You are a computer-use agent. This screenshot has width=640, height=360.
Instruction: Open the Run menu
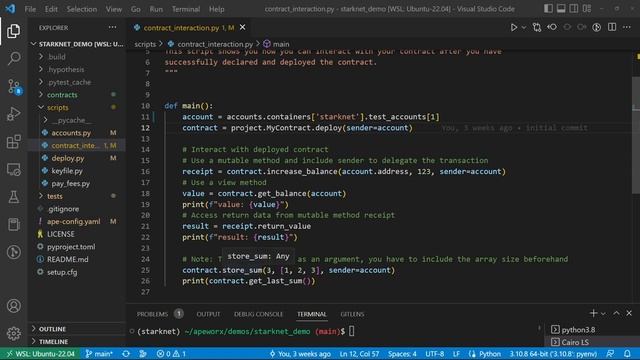156,9
